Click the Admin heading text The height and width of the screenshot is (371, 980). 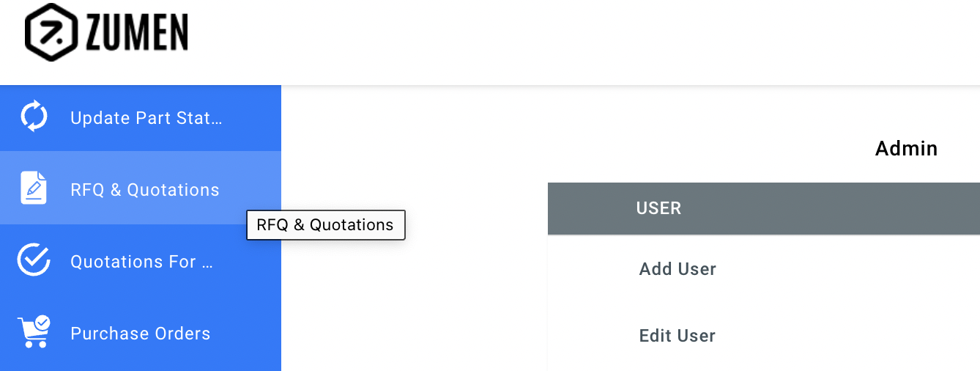(x=906, y=149)
